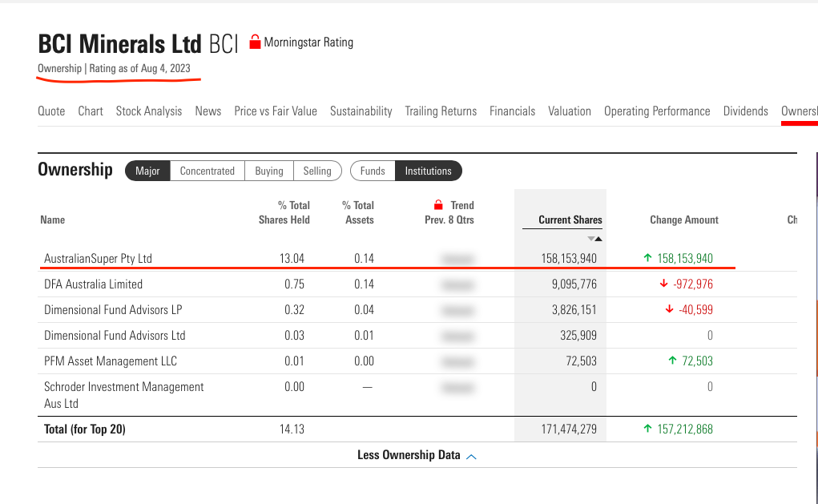The width and height of the screenshot is (818, 504).
Task: Select the Buying ownership filter
Action: [x=269, y=171]
